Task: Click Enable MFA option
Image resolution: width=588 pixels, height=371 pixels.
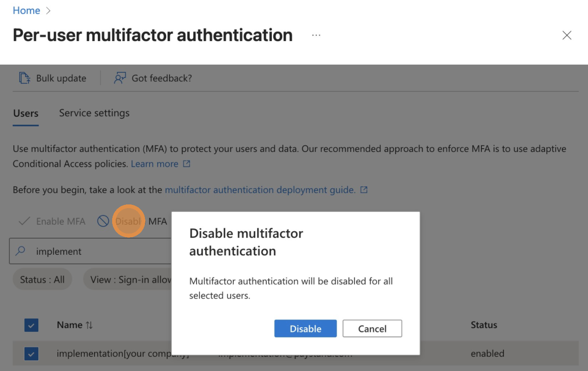Action: (52, 221)
